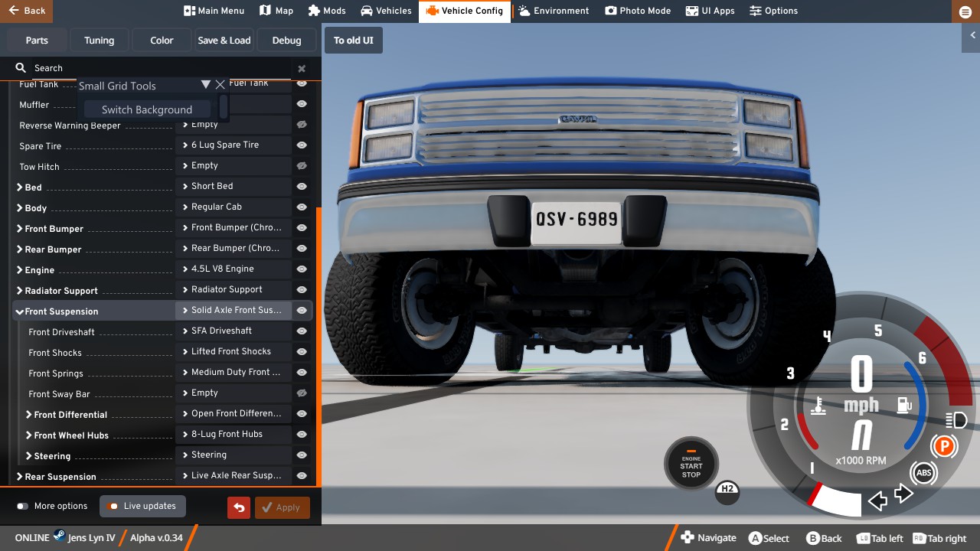The height and width of the screenshot is (551, 980).
Task: Click the red undo/reset button
Action: point(239,507)
